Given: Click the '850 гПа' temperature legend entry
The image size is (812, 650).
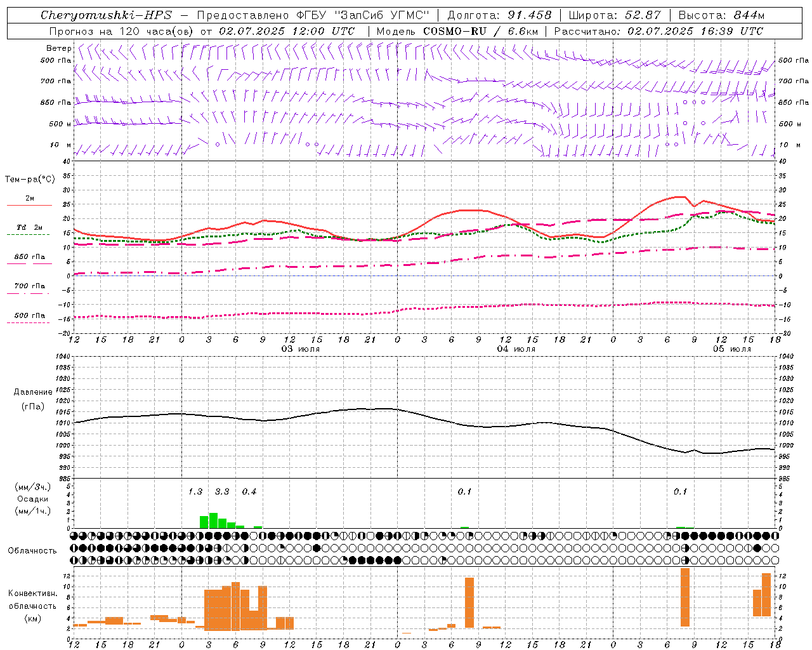Looking at the screenshot, I should pyautogui.click(x=30, y=257).
